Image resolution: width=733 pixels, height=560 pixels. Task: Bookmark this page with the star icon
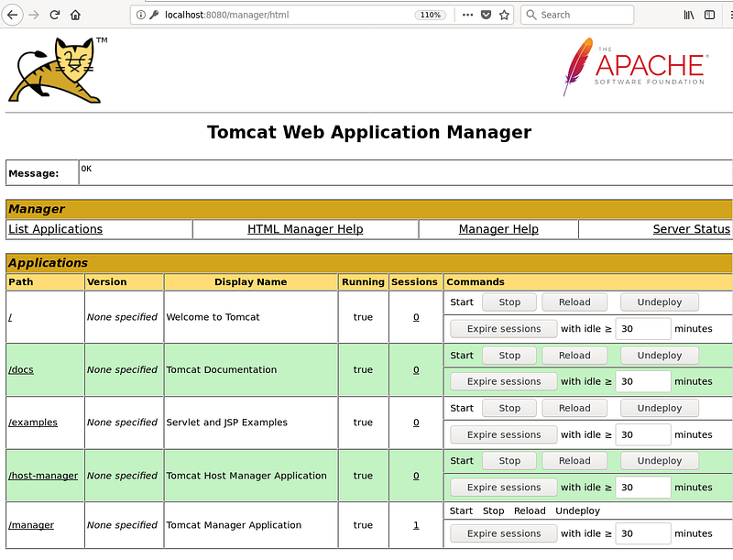pos(504,15)
